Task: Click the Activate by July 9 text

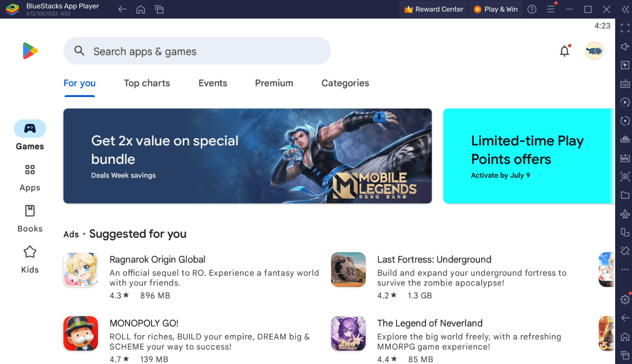Action: coord(500,175)
